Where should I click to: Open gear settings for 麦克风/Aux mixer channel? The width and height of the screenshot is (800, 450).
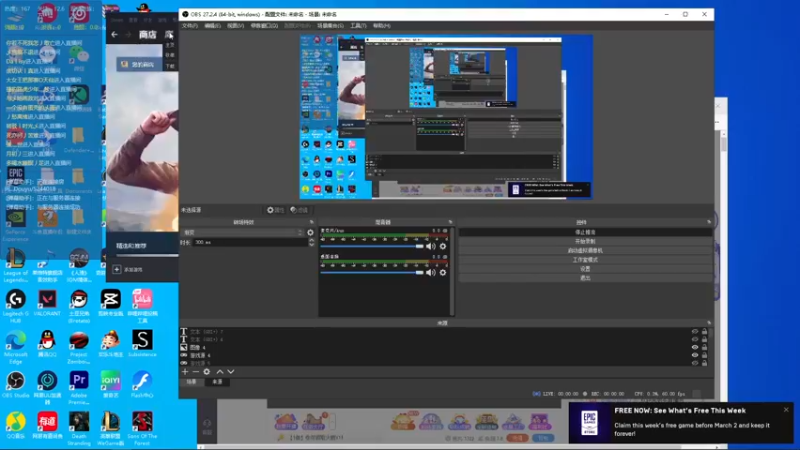443,246
